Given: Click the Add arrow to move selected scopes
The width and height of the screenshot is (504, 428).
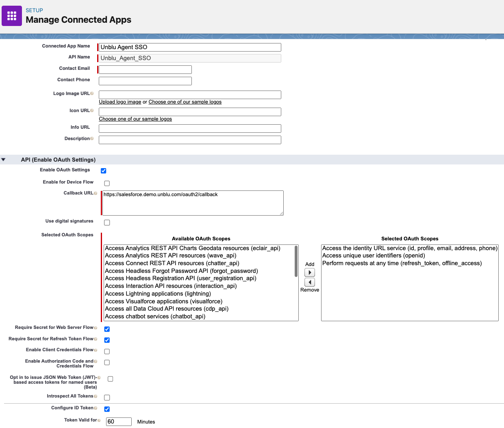Looking at the screenshot, I should 309,272.
